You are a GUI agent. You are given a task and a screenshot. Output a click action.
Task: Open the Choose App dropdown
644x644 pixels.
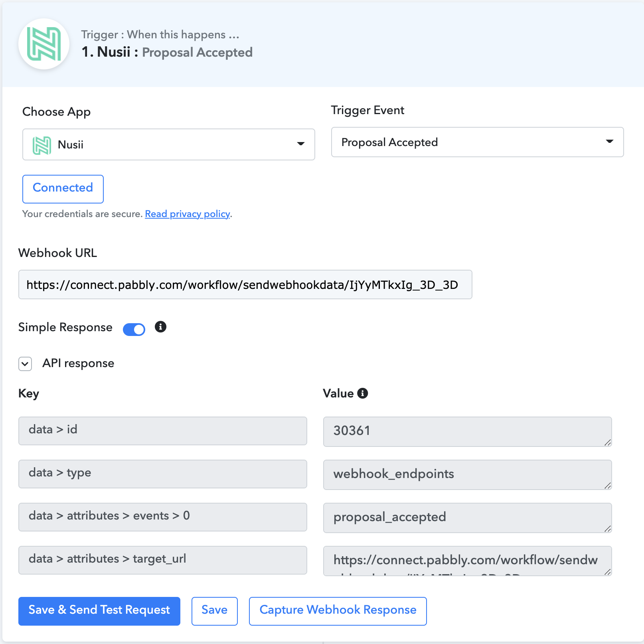169,144
